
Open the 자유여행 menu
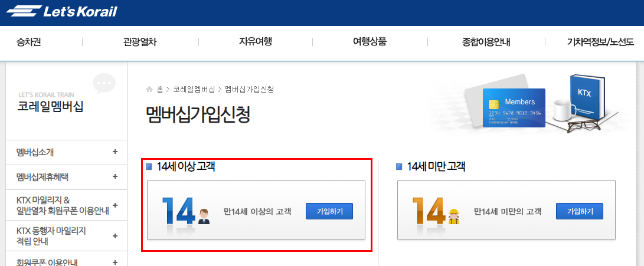click(x=256, y=42)
